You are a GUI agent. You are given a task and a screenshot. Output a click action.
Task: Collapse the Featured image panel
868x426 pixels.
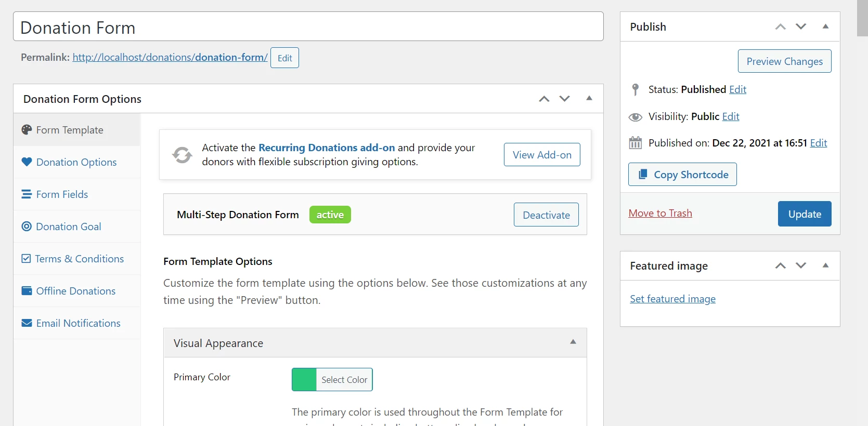(x=825, y=265)
